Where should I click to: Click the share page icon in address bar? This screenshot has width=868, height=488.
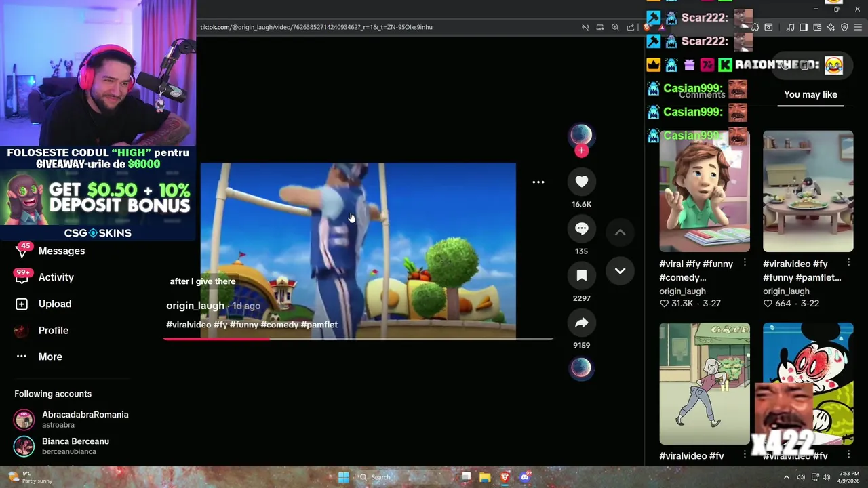631,27
